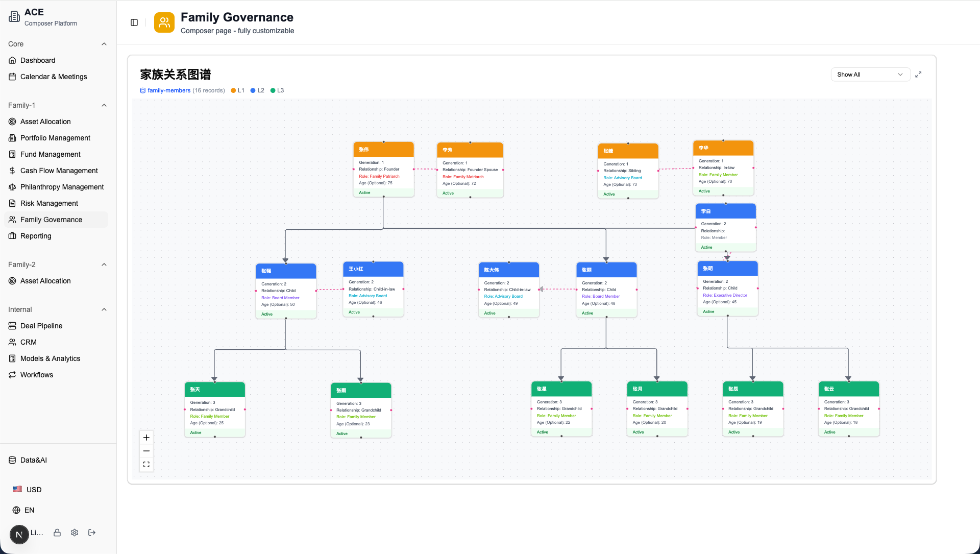
Task: Toggle the sidebar collapse icon
Action: coord(134,22)
